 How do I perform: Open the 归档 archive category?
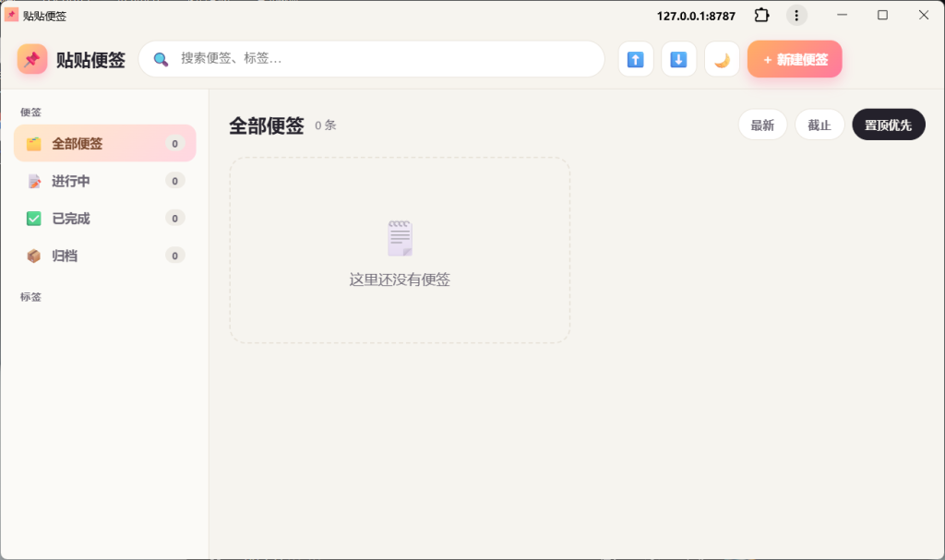[105, 256]
